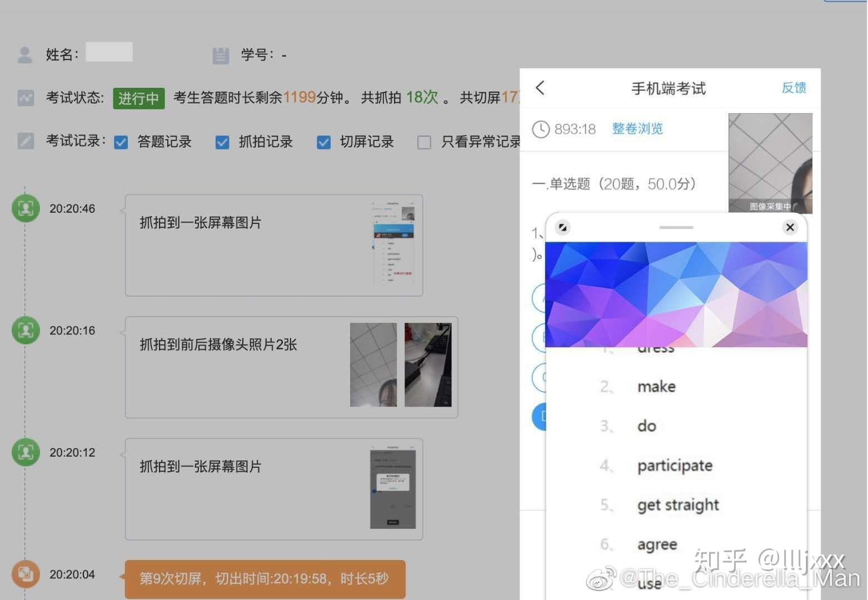868x600 pixels.
Task: Click the green capture marker at 20:20:46
Action: pyautogui.click(x=26, y=208)
